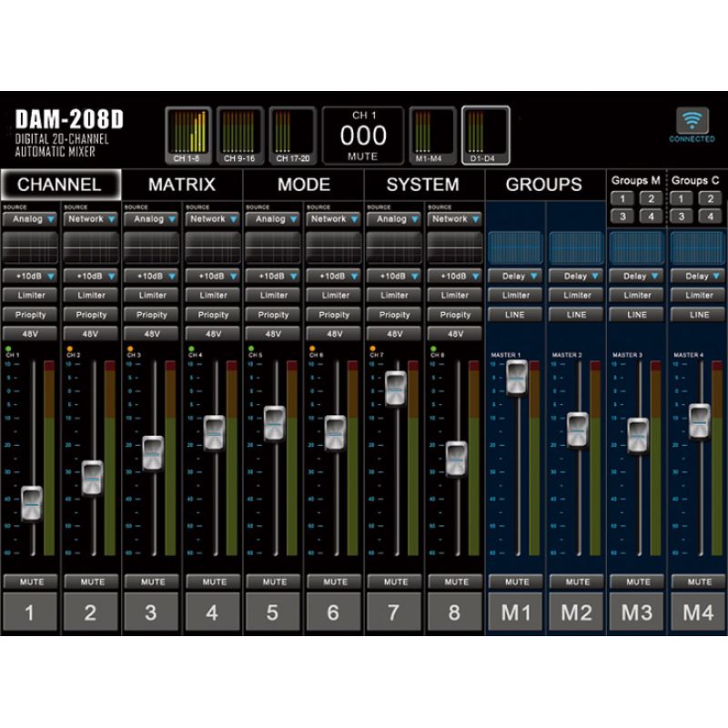
Task: Mute the M2 master output
Action: tap(577, 581)
